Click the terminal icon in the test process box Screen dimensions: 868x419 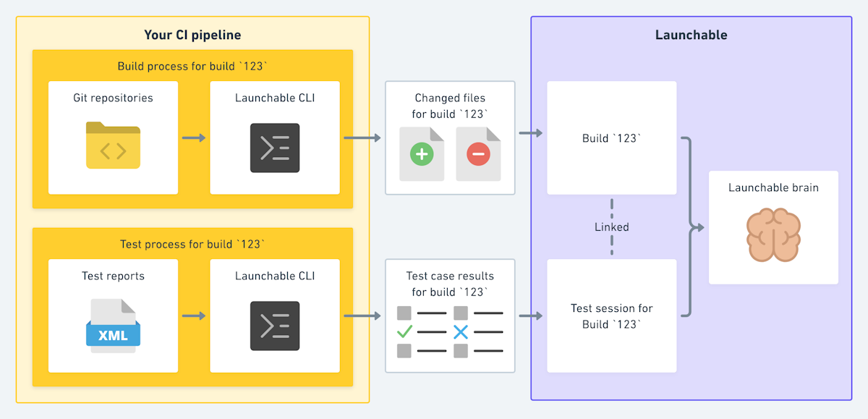tap(275, 326)
